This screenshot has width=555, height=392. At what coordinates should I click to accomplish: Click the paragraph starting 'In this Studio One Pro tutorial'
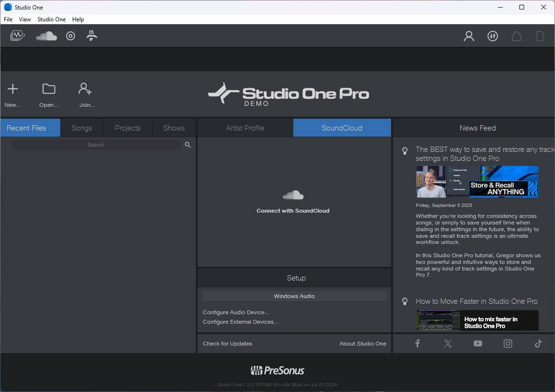coord(478,265)
